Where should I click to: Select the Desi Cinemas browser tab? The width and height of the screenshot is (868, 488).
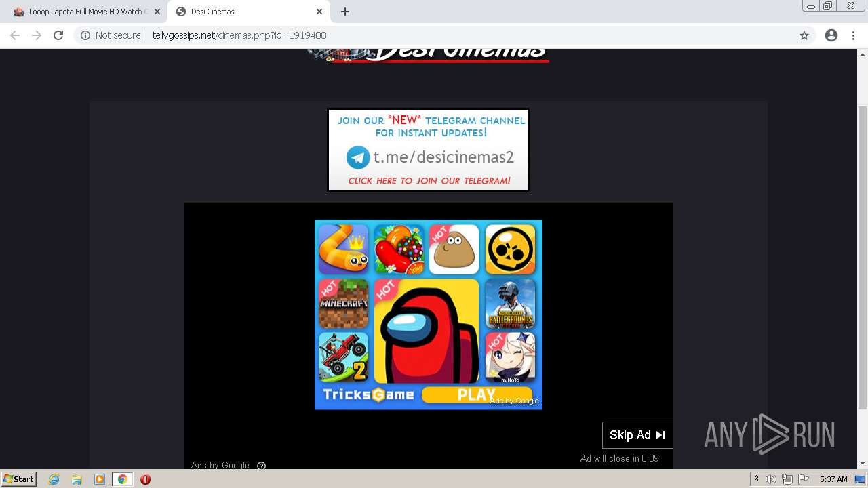pyautogui.click(x=248, y=12)
